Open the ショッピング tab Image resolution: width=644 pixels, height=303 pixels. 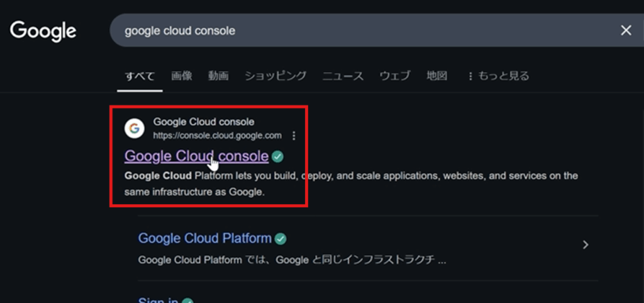tap(275, 76)
